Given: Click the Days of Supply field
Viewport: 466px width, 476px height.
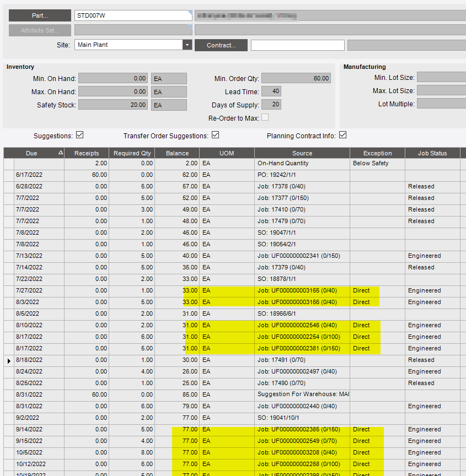Looking at the screenshot, I should point(271,105).
